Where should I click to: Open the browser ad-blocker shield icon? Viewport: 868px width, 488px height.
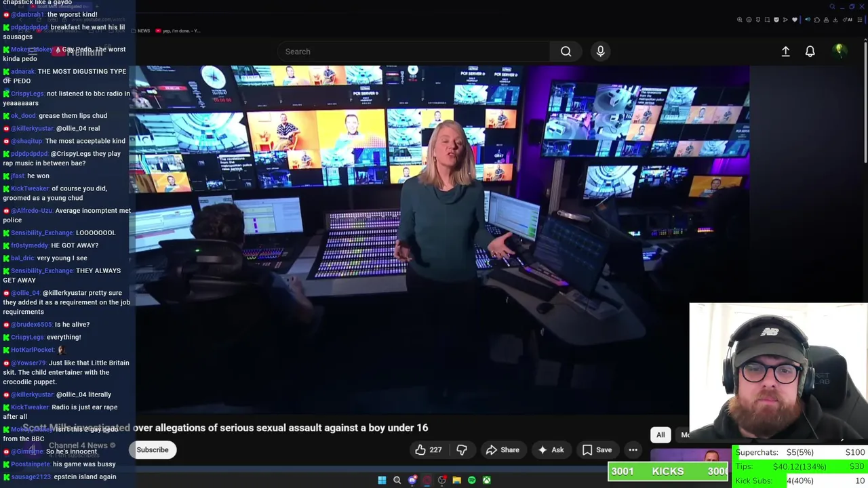point(776,20)
